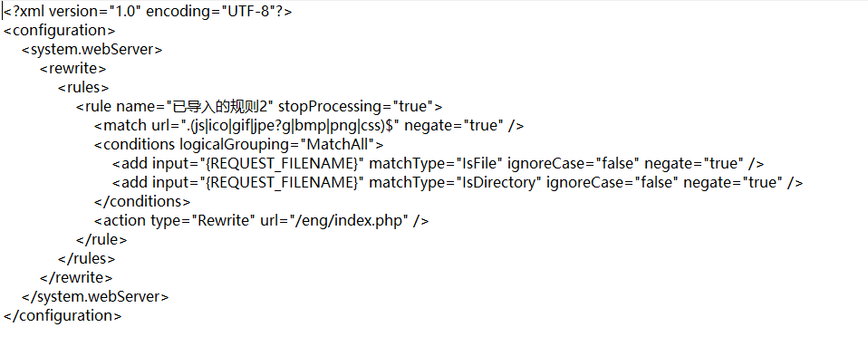Click the /eng/index.php url value
This screenshot has height=356, width=868.
pyautogui.click(x=352, y=220)
